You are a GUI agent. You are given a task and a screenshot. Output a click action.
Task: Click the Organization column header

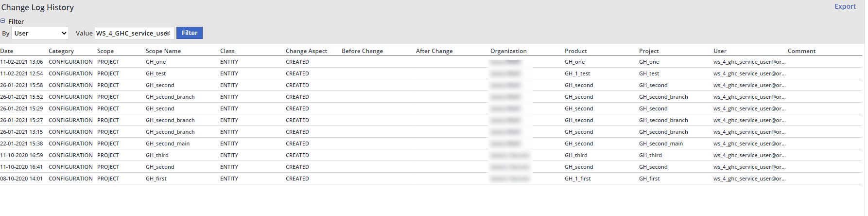tap(508, 51)
